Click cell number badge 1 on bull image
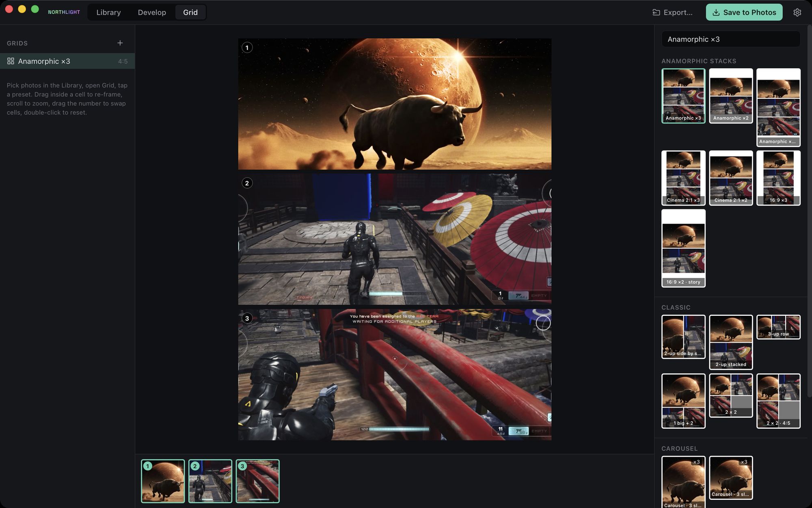Image resolution: width=812 pixels, height=508 pixels. [x=247, y=48]
